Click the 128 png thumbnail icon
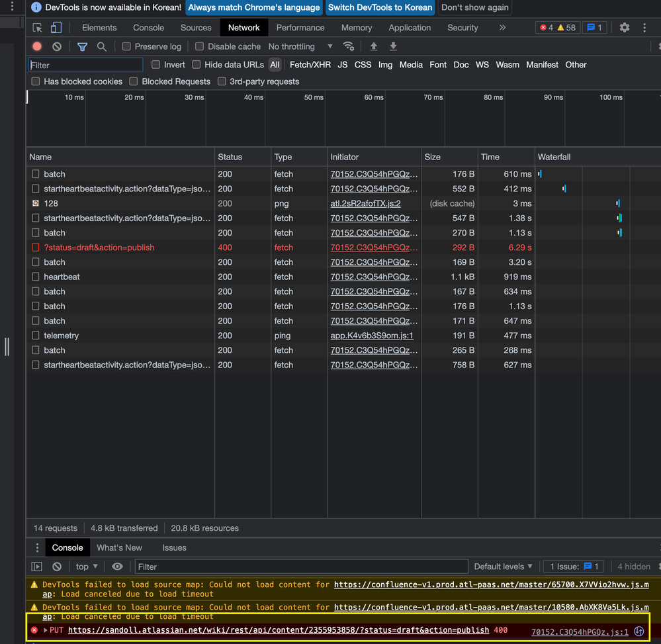 point(36,203)
